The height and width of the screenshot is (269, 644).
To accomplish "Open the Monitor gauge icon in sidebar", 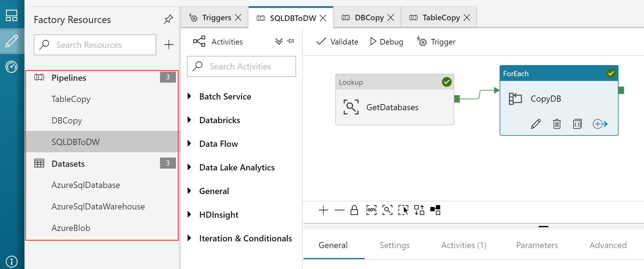I will tap(12, 67).
